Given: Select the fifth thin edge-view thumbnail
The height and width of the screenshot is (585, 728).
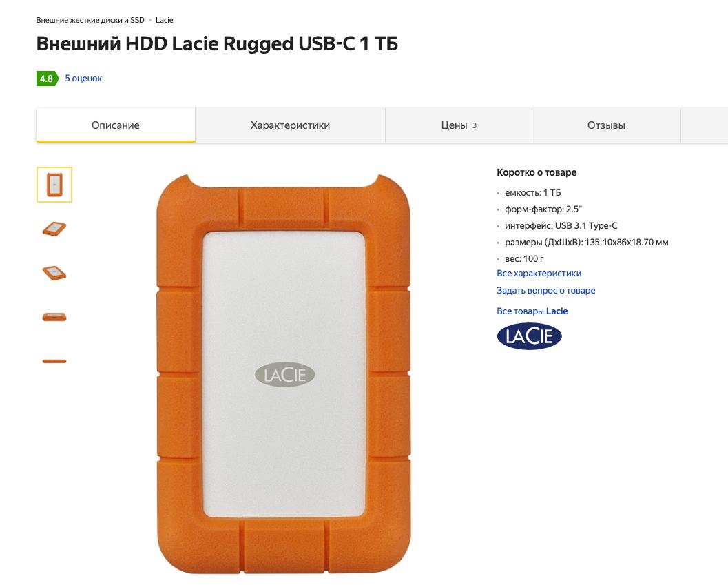Looking at the screenshot, I should (x=54, y=361).
